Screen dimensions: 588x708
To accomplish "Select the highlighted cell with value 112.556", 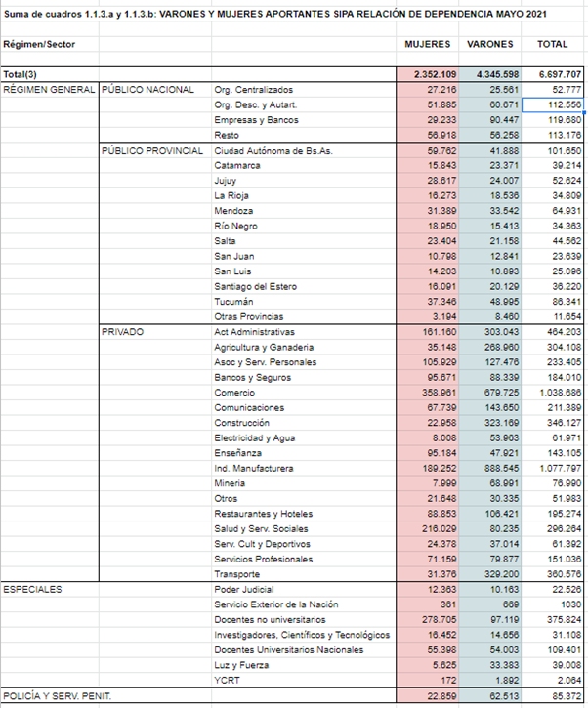I will pos(554,104).
